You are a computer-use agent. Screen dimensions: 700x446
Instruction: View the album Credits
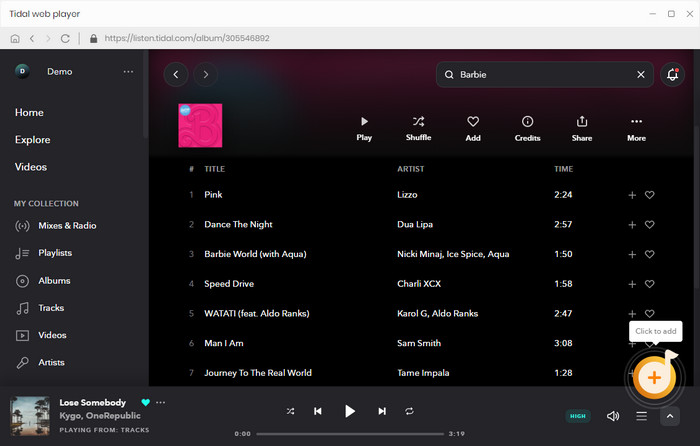click(528, 129)
